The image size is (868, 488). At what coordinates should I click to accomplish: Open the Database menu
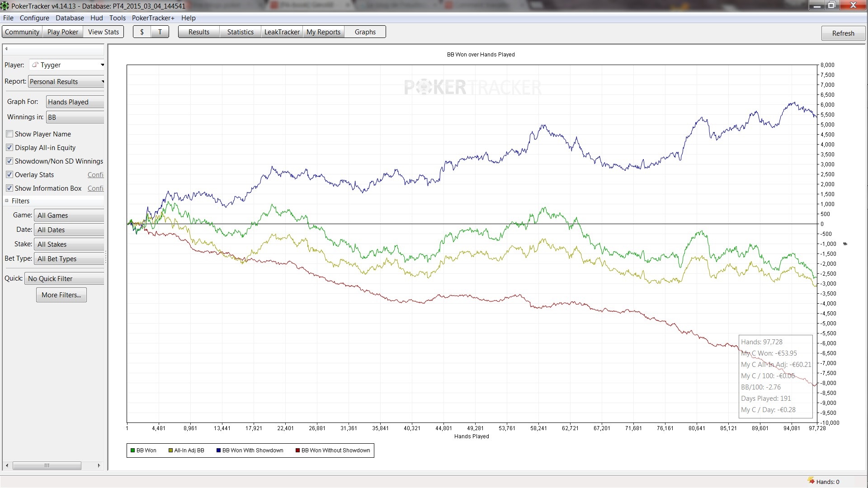[x=70, y=18]
